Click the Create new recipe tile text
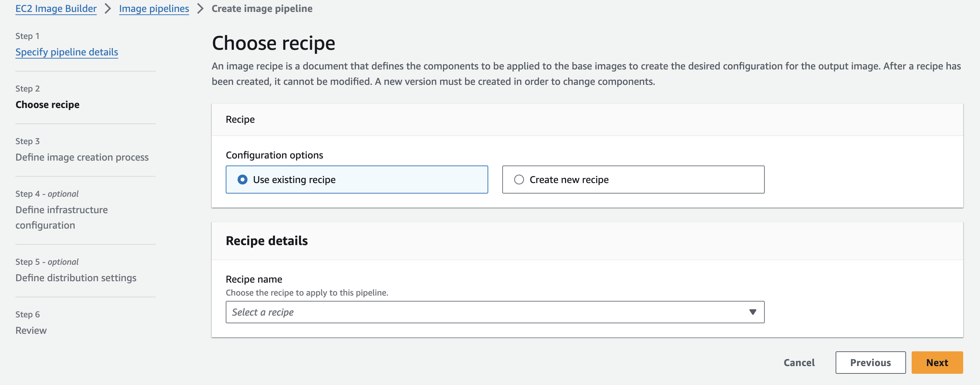Screen dimensions: 980x385 tap(569, 180)
